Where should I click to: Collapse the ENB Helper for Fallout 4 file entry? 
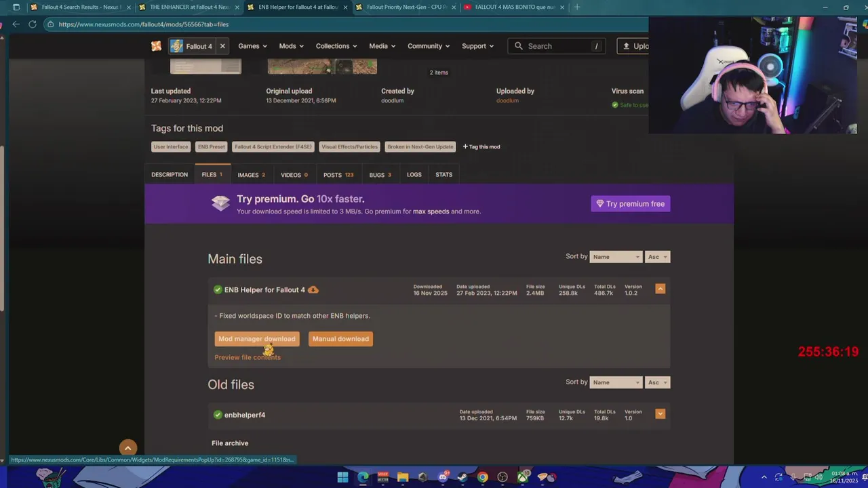(660, 289)
